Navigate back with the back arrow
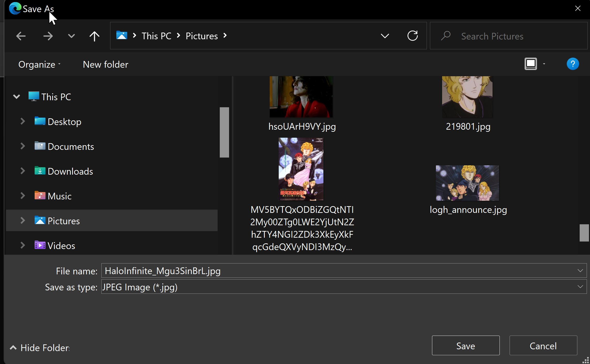The image size is (590, 364). pos(21,36)
